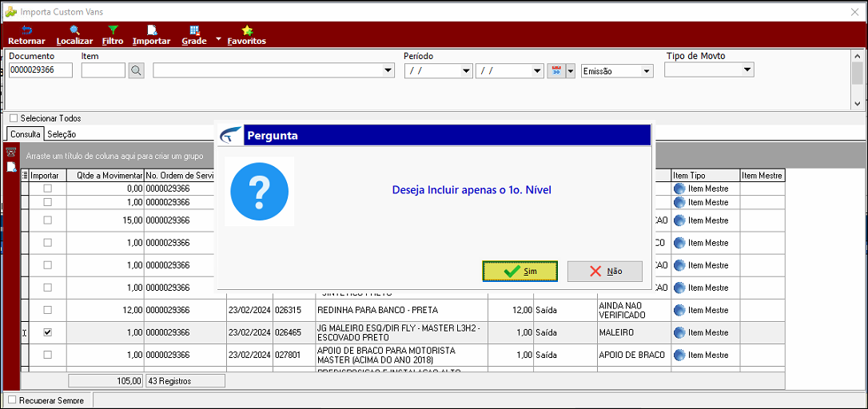Click the Pergunta dialog logo icon

point(231,136)
